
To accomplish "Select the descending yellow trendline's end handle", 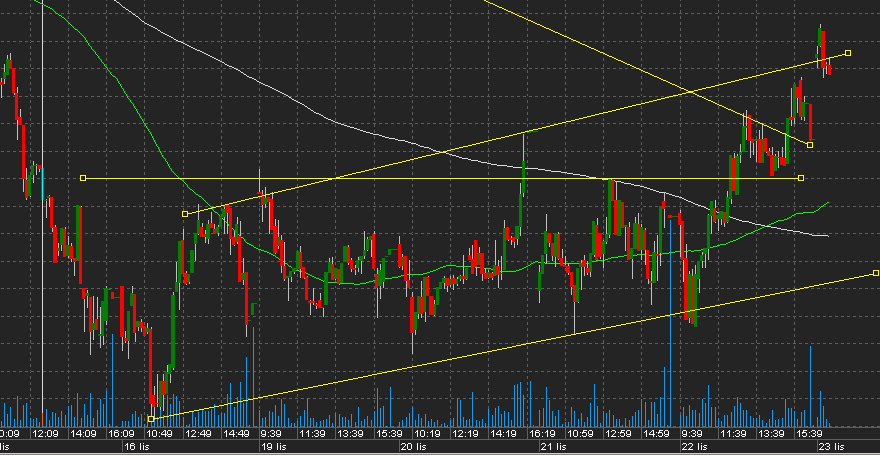I will (x=810, y=145).
